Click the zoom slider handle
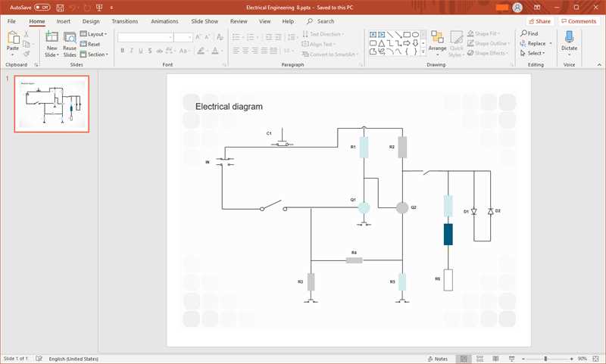 (545, 359)
